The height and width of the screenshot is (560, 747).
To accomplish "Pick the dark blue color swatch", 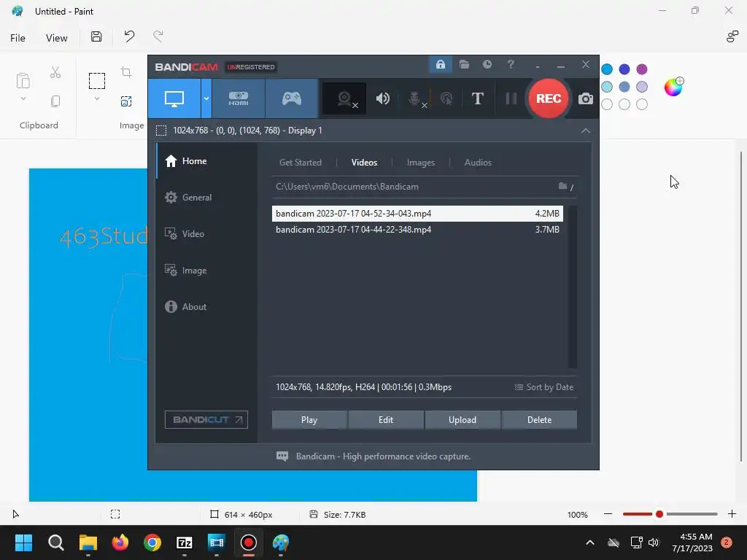I will click(x=624, y=69).
